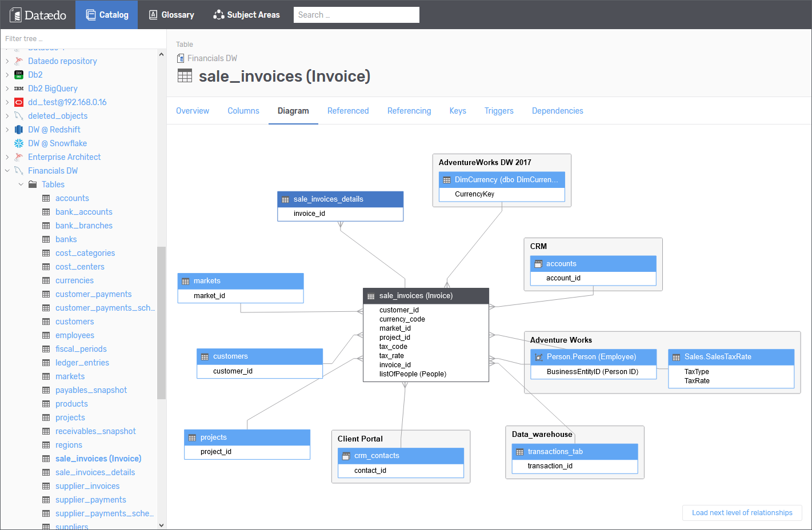Click the Redshift icon beside DW @ Redshift
This screenshot has width=812, height=530.
[x=19, y=130]
